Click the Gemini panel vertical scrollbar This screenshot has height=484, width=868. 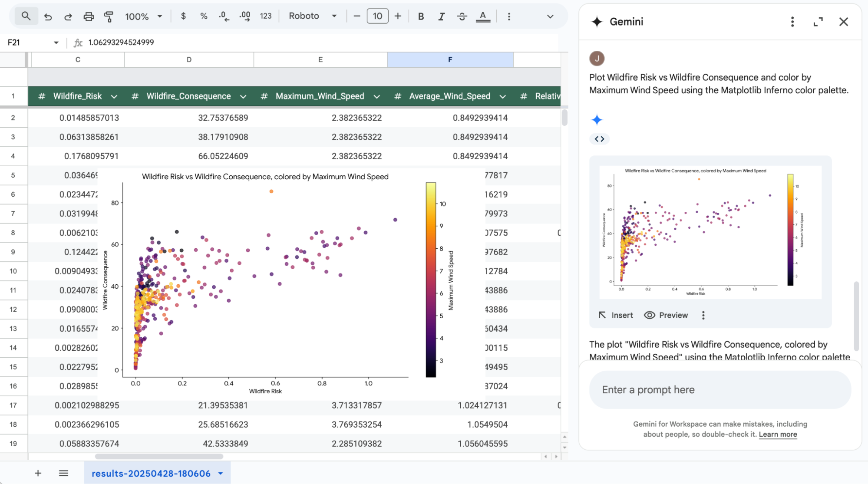point(856,316)
